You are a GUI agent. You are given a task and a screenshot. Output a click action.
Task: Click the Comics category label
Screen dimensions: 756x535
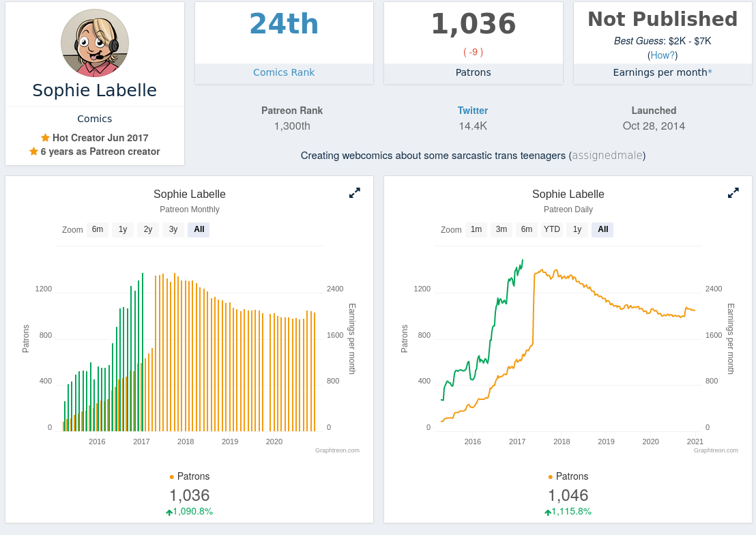click(94, 119)
